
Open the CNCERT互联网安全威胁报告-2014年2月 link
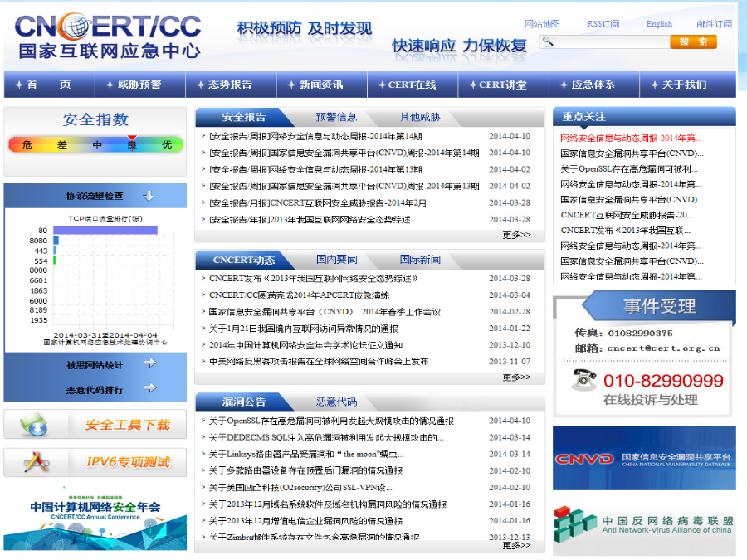coord(318,203)
